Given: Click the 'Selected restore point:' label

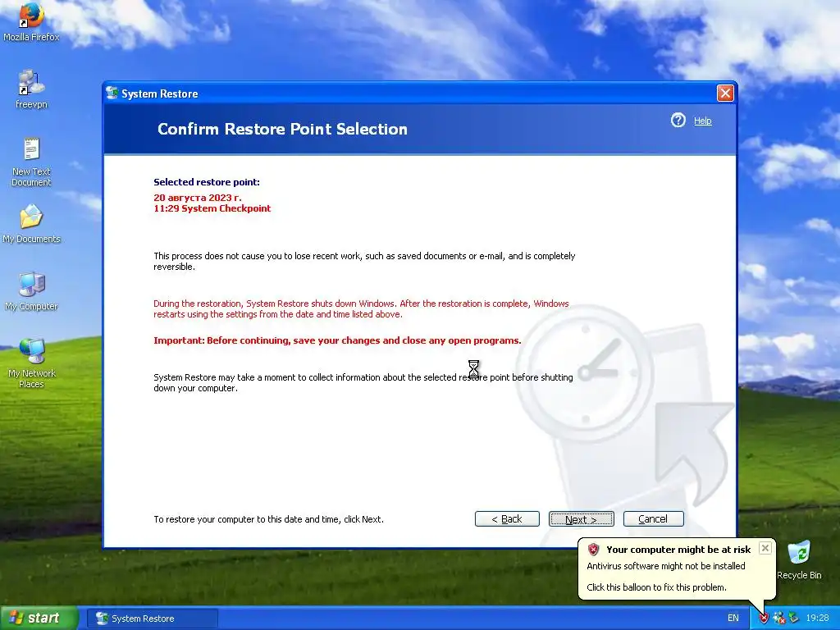Looking at the screenshot, I should (206, 182).
